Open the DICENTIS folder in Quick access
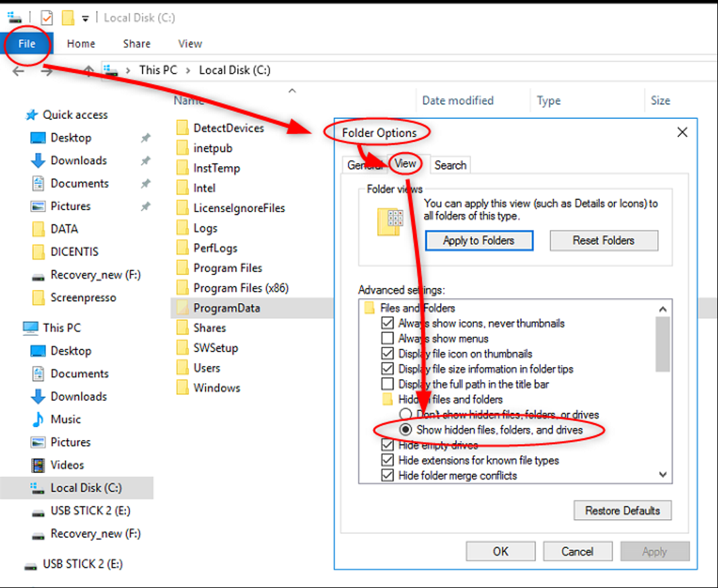This screenshot has width=718, height=588. [39, 251]
